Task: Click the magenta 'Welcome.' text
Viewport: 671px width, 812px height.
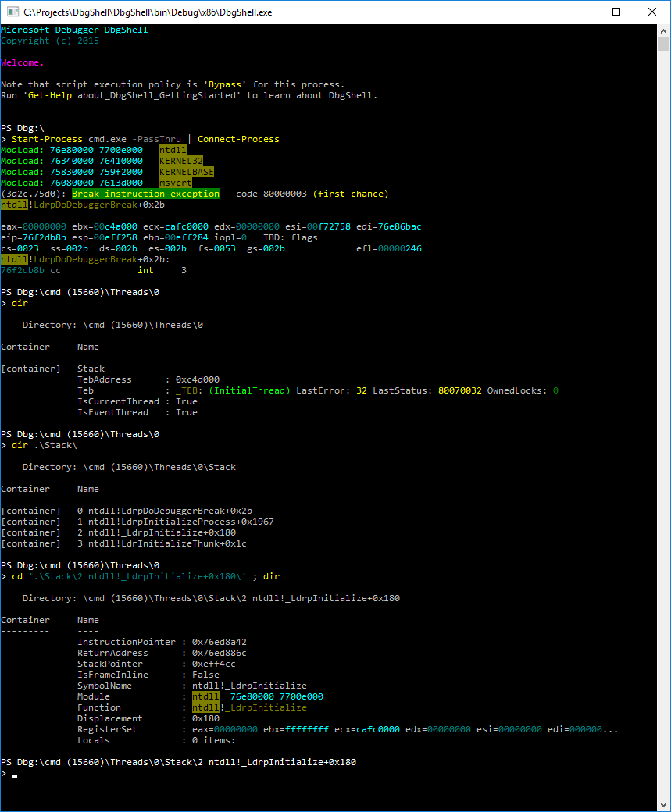Action: [x=23, y=62]
